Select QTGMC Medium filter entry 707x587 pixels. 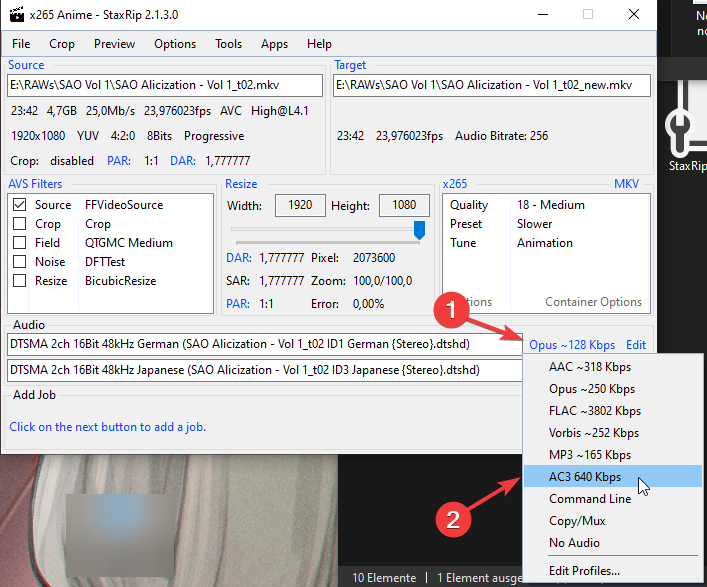[129, 243]
